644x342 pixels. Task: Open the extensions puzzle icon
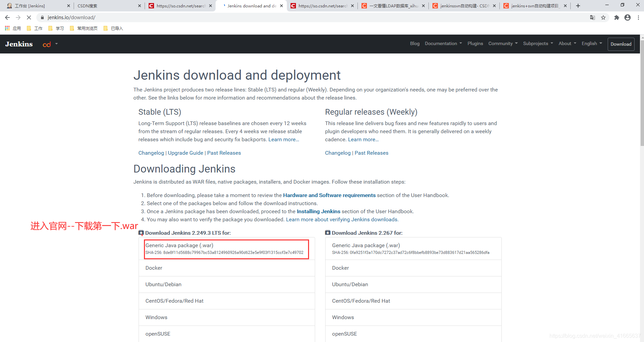pos(616,17)
